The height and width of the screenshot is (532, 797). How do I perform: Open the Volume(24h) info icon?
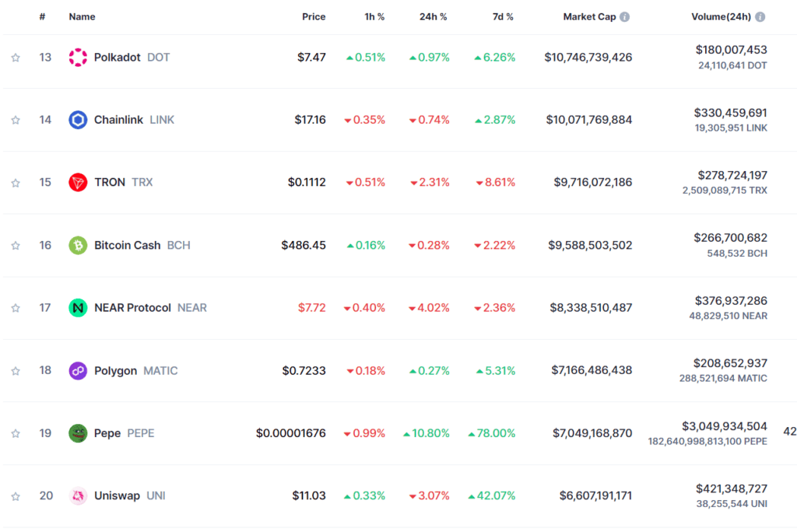click(x=760, y=17)
